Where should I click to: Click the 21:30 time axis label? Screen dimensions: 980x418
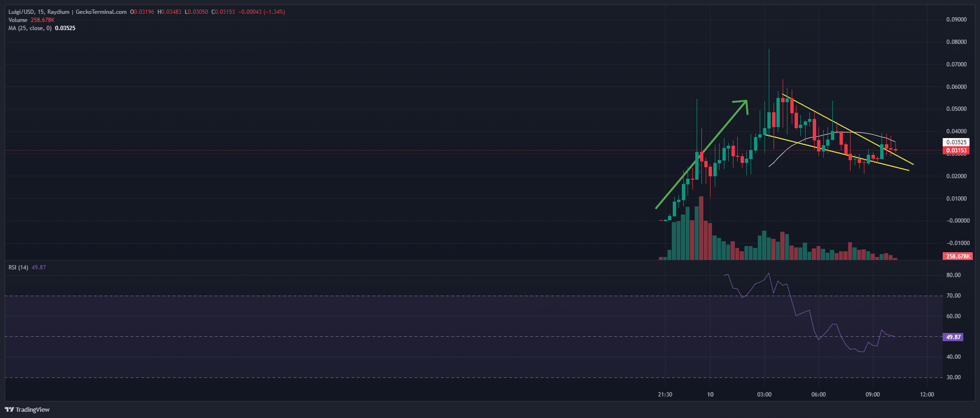tap(665, 395)
